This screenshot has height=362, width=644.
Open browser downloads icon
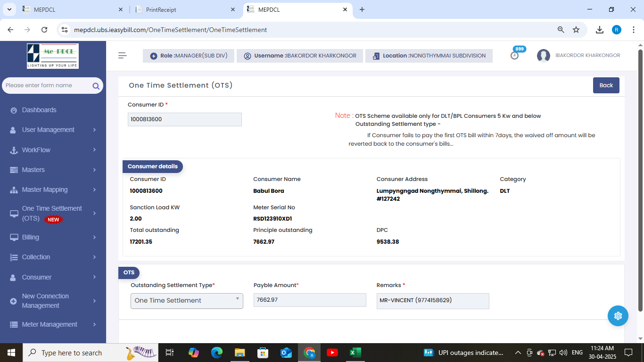pyautogui.click(x=600, y=30)
